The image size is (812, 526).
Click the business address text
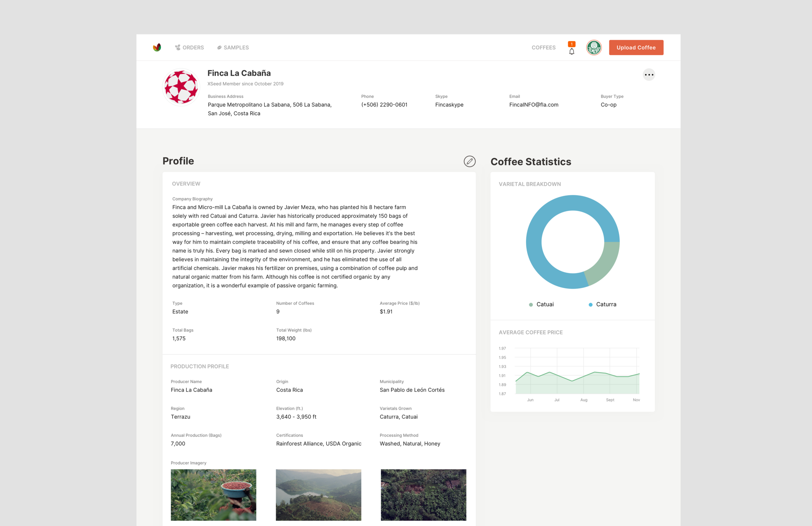270,109
